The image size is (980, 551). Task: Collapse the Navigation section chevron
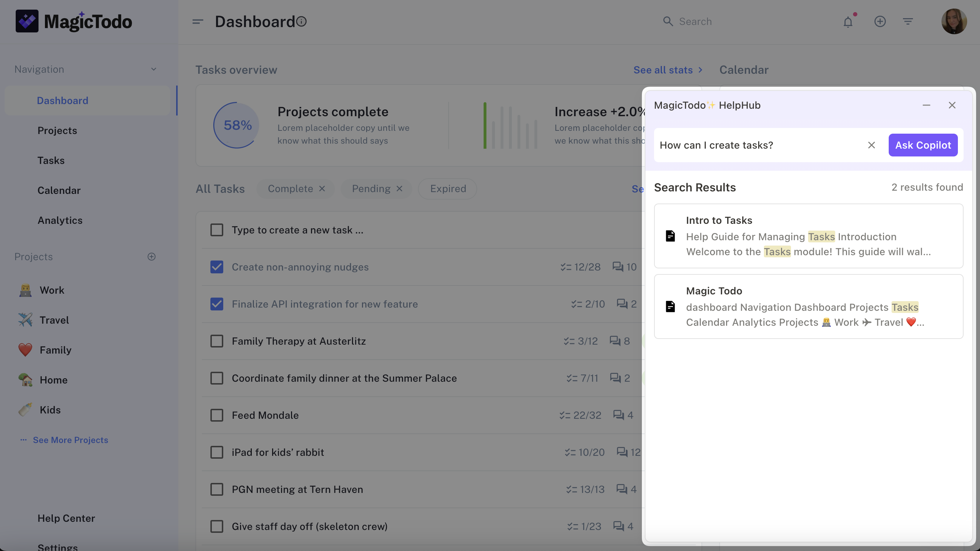[153, 69]
